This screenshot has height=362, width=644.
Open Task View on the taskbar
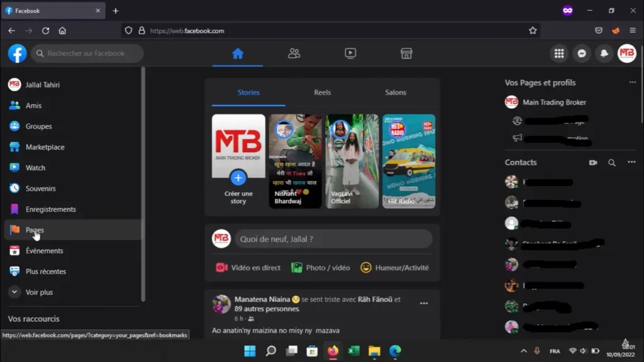tap(292, 351)
